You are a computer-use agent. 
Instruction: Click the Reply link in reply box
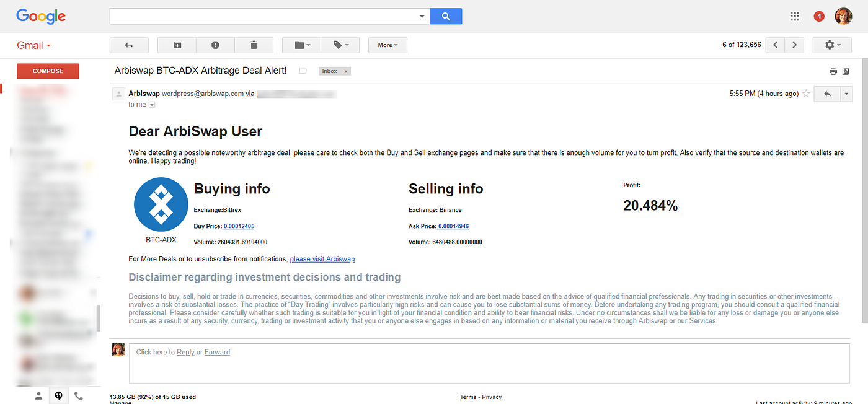coord(185,352)
